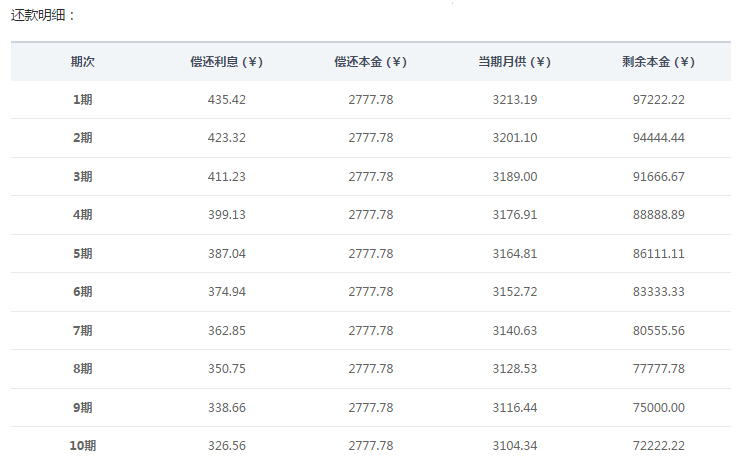
Task: Click interest value 350.75
Action: [x=227, y=369]
